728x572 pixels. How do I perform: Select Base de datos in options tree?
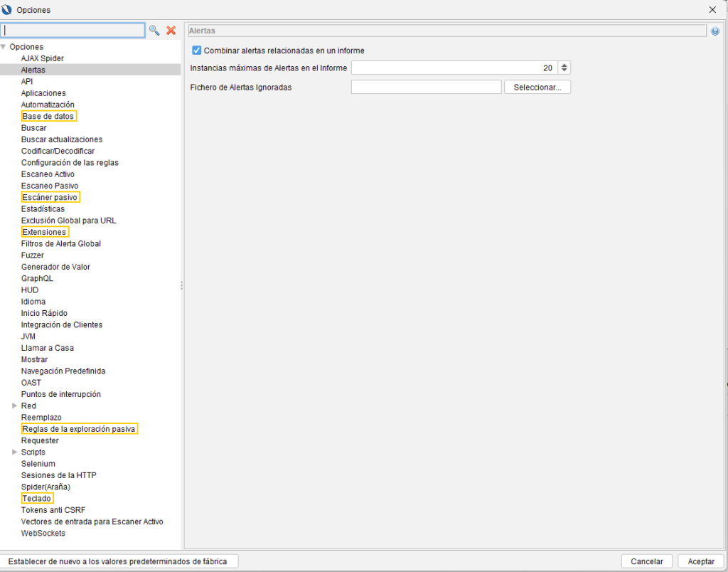(48, 116)
